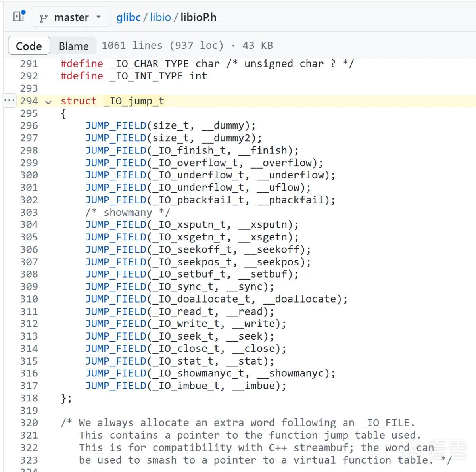Click _IO_imbue_t identifier on line 317
This screenshot has width=476, height=472.
[186, 386]
